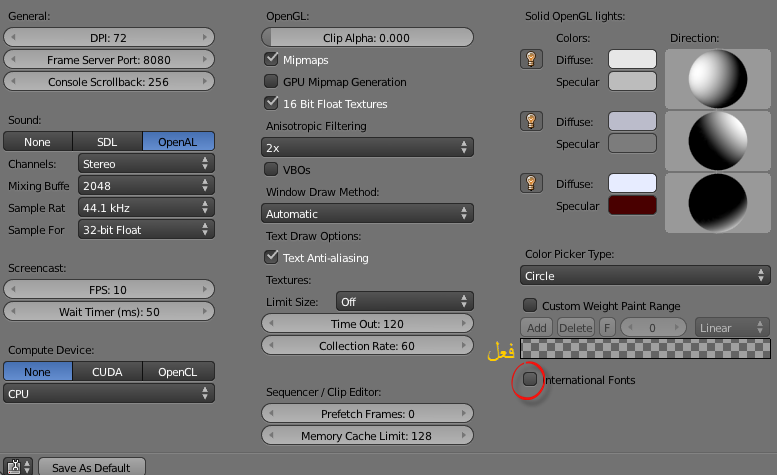The width and height of the screenshot is (777, 475).
Task: Disable the Mipmaps checkbox
Action: coord(271,59)
